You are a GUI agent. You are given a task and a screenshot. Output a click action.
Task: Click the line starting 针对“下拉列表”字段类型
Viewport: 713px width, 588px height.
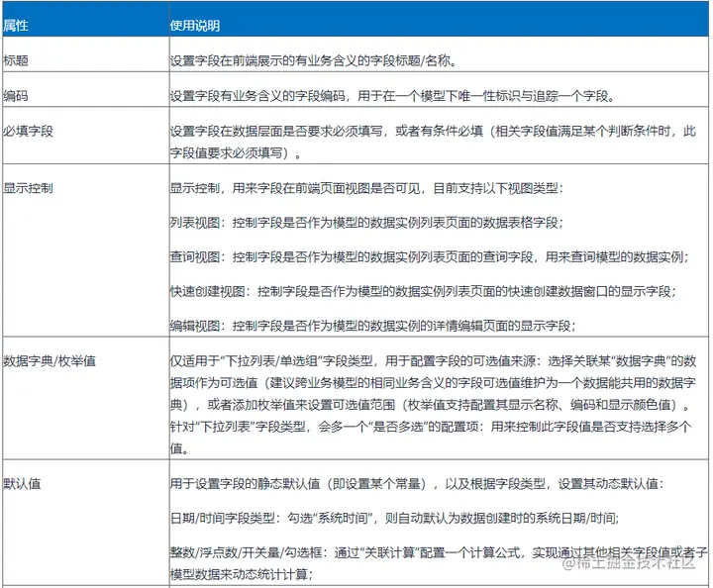pyautogui.click(x=431, y=427)
